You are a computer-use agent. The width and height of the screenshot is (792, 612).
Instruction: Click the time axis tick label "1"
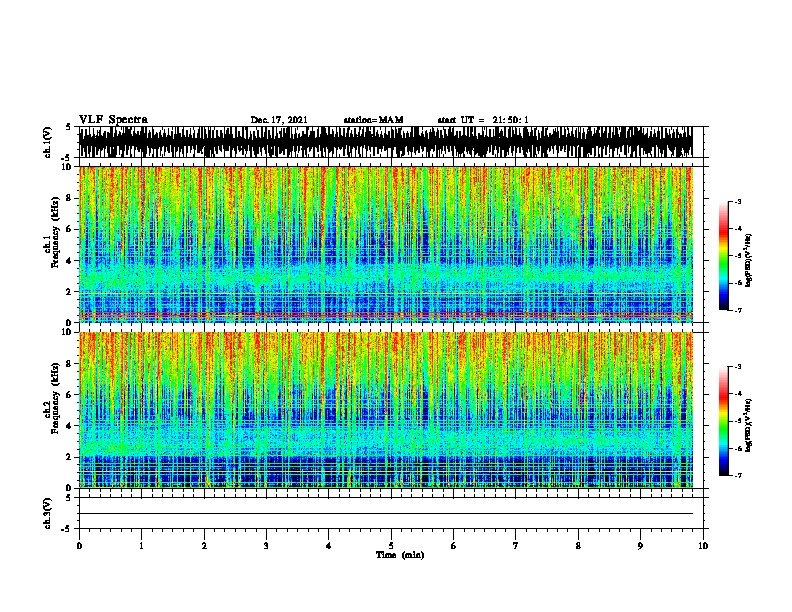click(141, 546)
